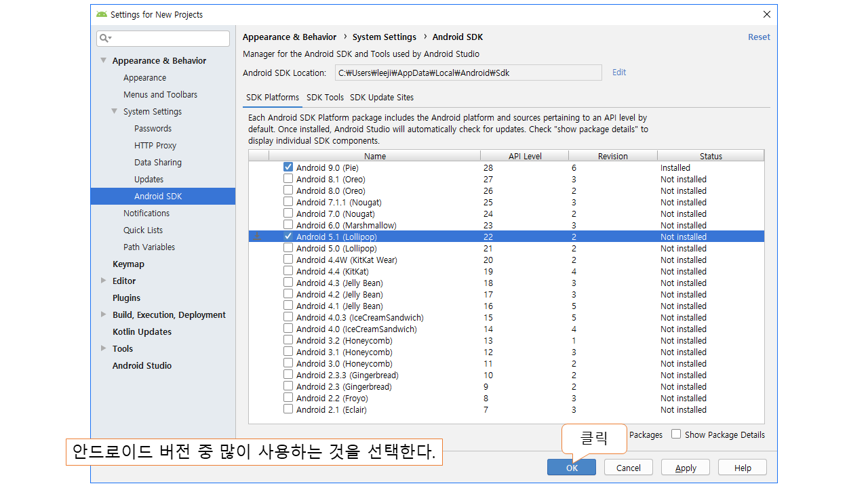Viewport: 868px width, 488px height.
Task: Click the Reset link
Action: pos(759,37)
